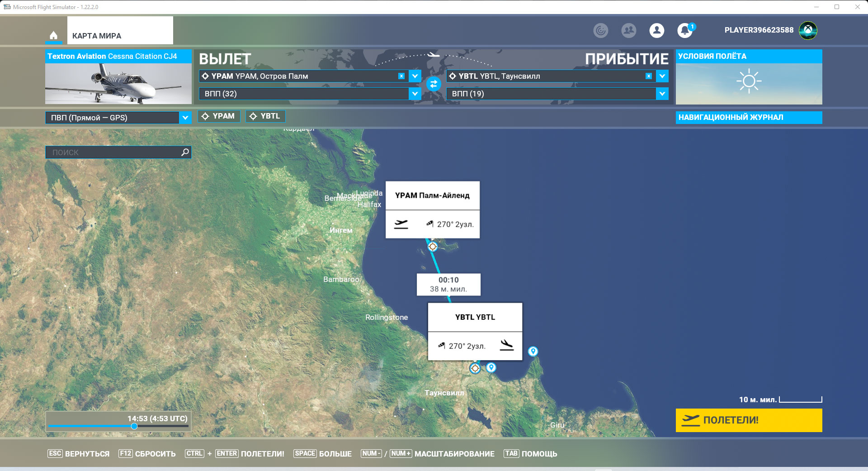868x471 pixels.
Task: Open the marketplace swirl icon
Action: pos(600,30)
